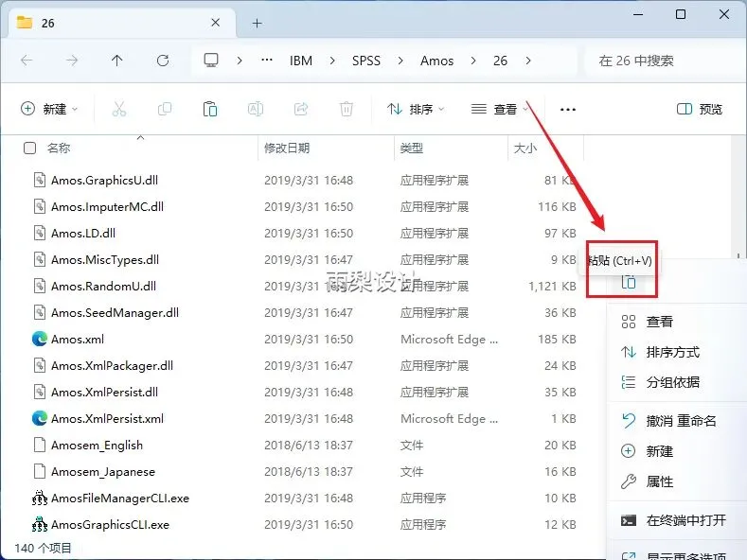Go forward with the right arrow

[x=72, y=61]
